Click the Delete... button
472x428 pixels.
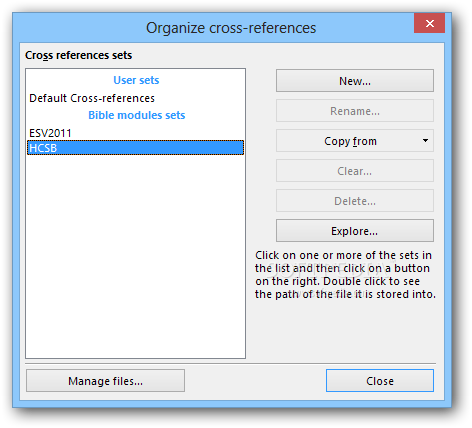[355, 201]
